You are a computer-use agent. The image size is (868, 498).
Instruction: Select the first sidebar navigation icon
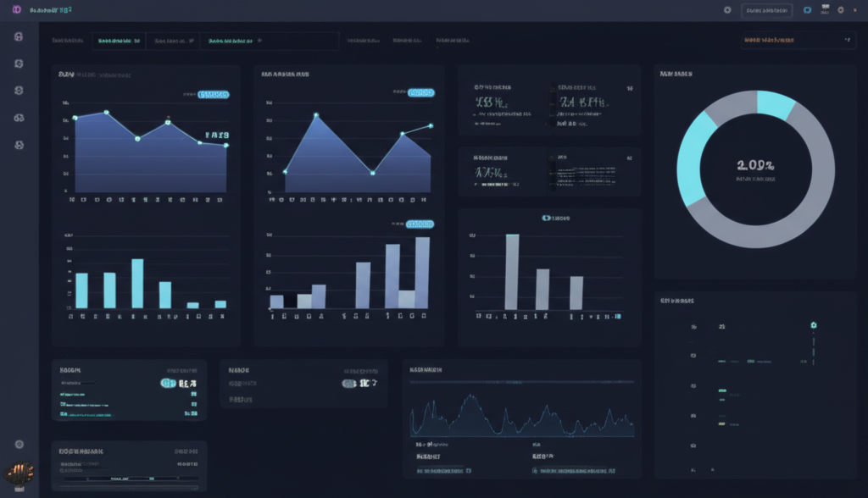click(19, 36)
